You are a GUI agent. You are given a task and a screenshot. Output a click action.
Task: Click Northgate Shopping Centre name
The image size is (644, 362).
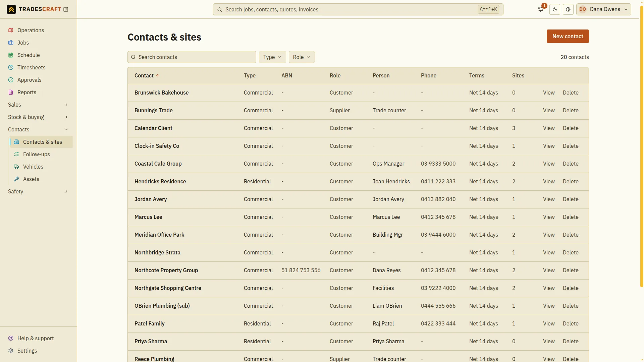[x=168, y=288]
